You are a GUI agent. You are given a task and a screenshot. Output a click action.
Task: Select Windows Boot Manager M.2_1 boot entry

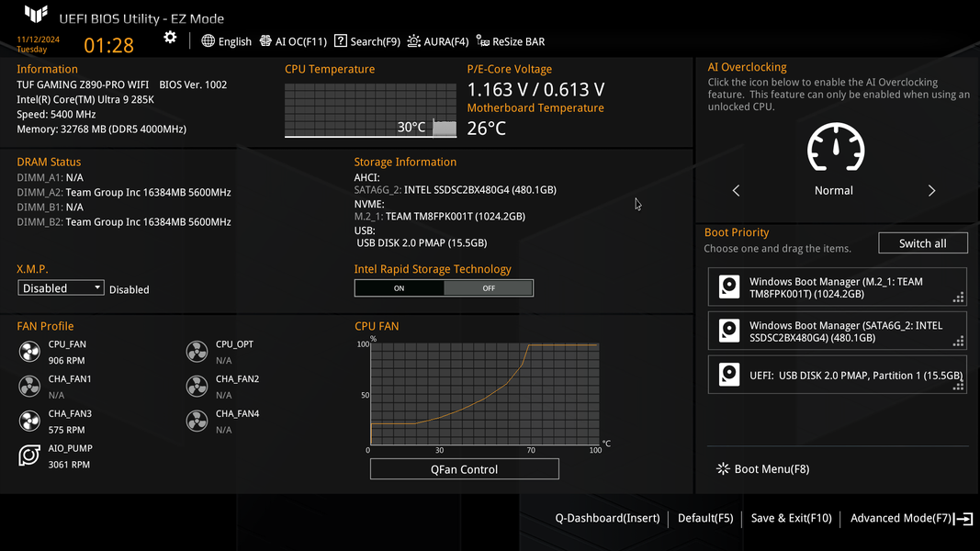click(837, 287)
